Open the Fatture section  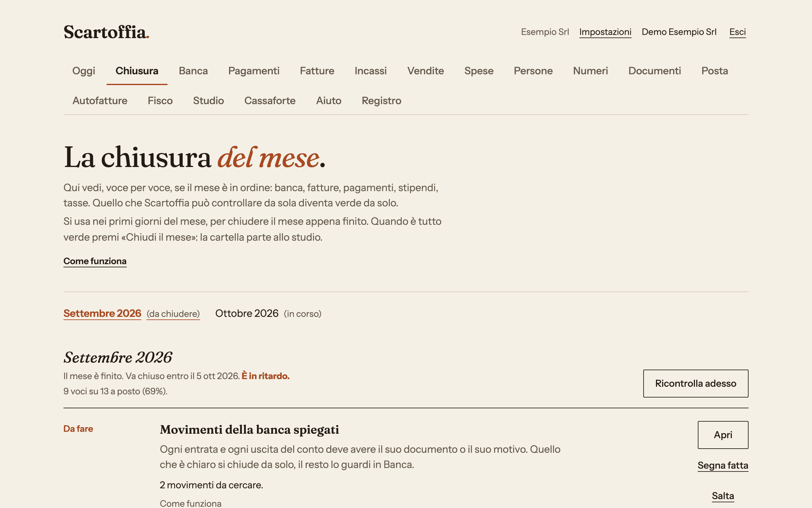coord(317,71)
